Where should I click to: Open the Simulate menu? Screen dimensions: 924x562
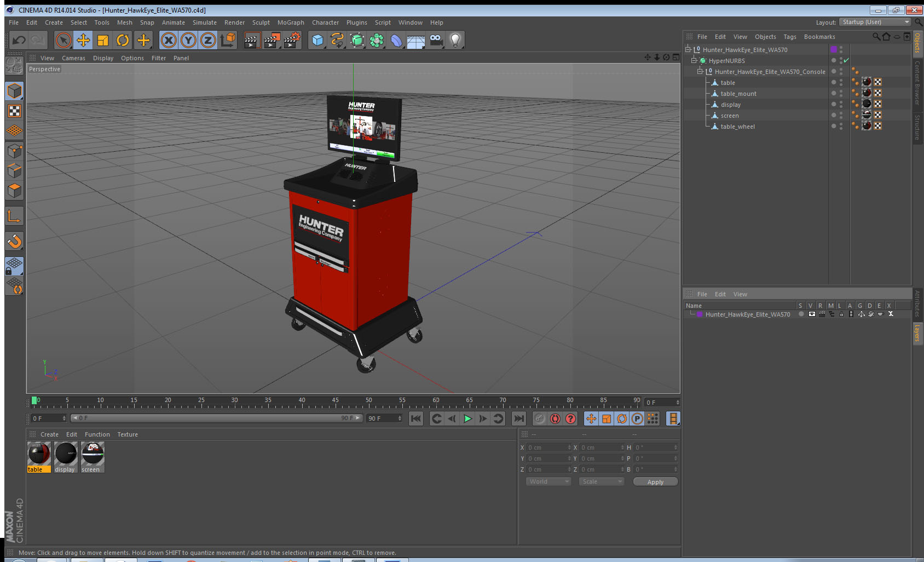pyautogui.click(x=204, y=22)
